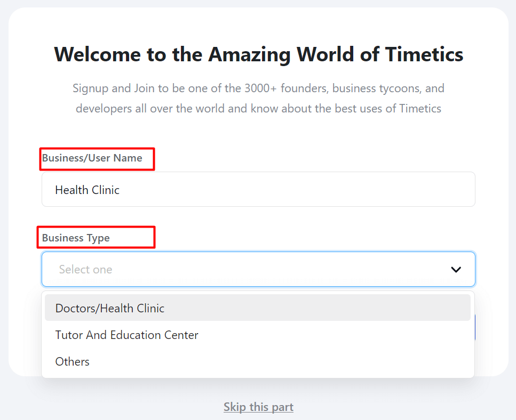Pick the Others business type option
Image resolution: width=516 pixels, height=420 pixels.
(x=73, y=361)
